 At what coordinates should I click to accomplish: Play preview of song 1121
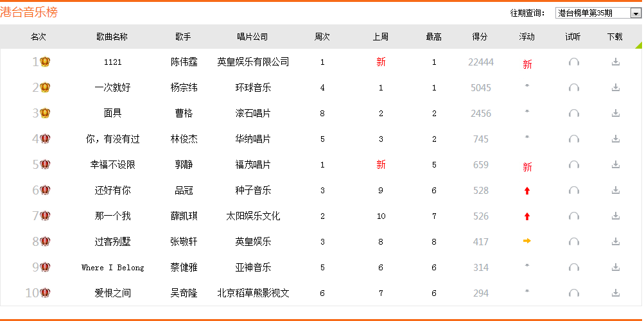pyautogui.click(x=574, y=62)
